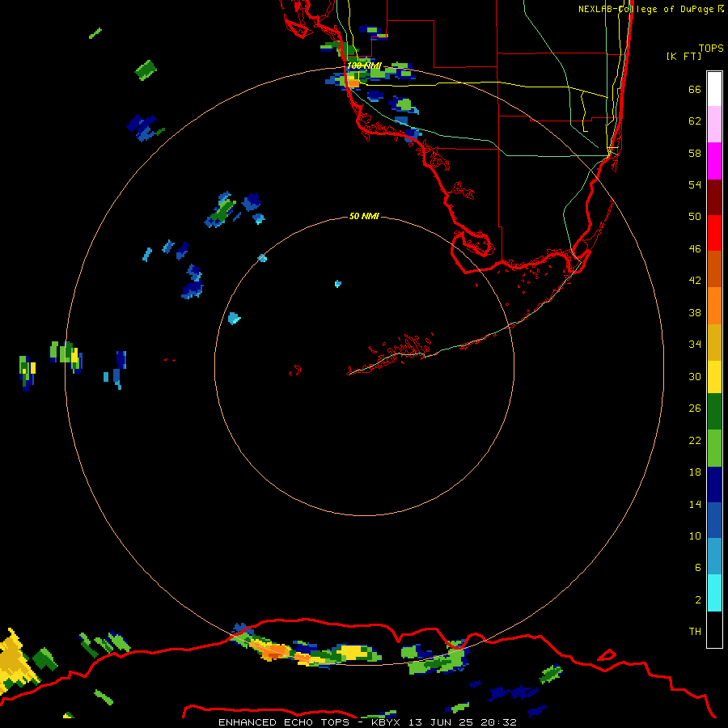Click the '100 NMI' range ring label
The width and height of the screenshot is (728, 728).
(364, 66)
